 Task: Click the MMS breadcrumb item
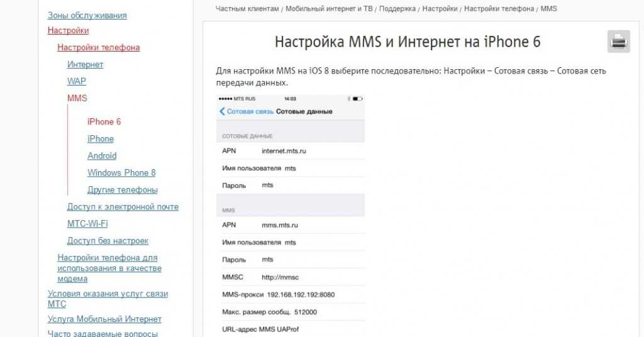click(x=548, y=9)
